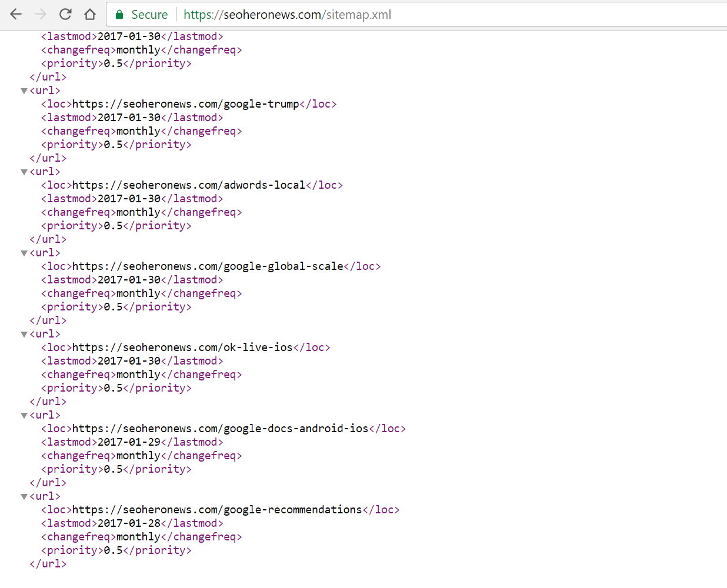This screenshot has width=727, height=588.
Task: Click changefreq monthly under google-docs-android-ios
Action: click(x=138, y=456)
